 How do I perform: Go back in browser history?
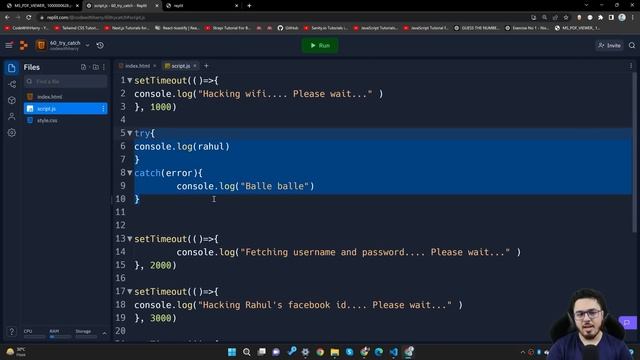7,17
